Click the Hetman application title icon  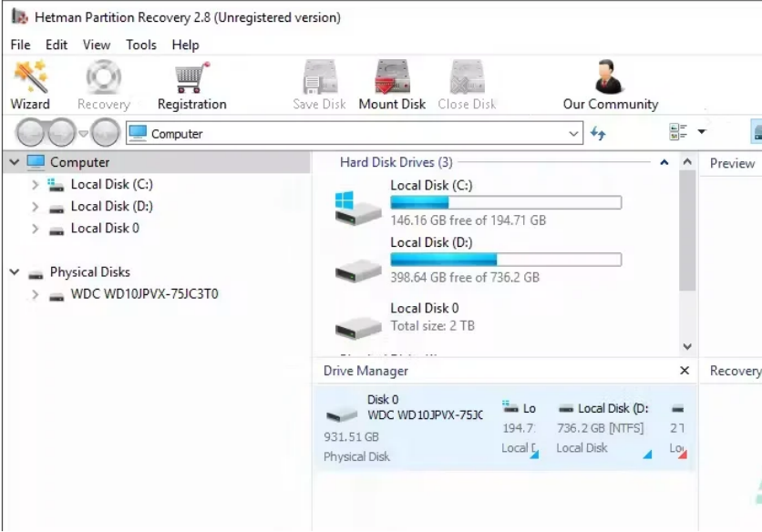click(x=20, y=16)
